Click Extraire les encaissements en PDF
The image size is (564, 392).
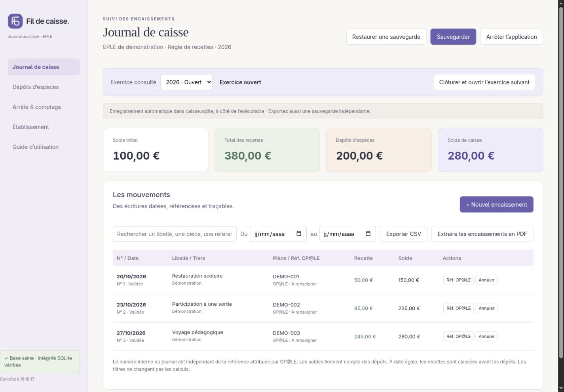pyautogui.click(x=482, y=234)
